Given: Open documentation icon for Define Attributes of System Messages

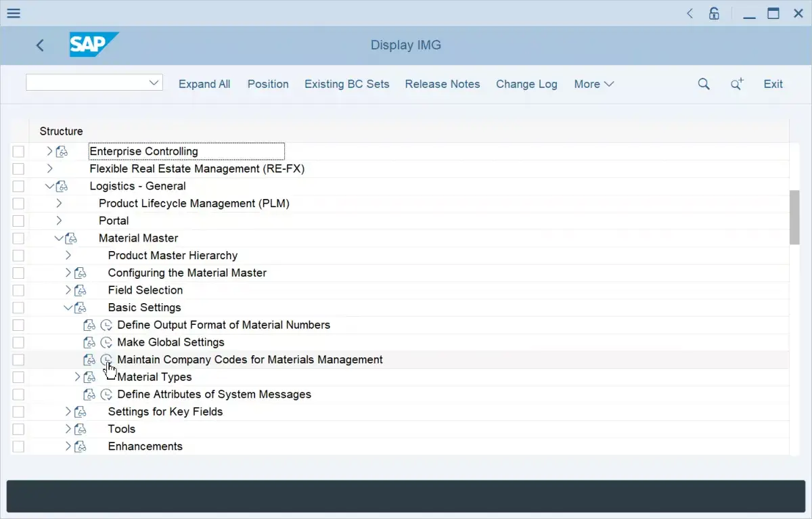Looking at the screenshot, I should (89, 394).
